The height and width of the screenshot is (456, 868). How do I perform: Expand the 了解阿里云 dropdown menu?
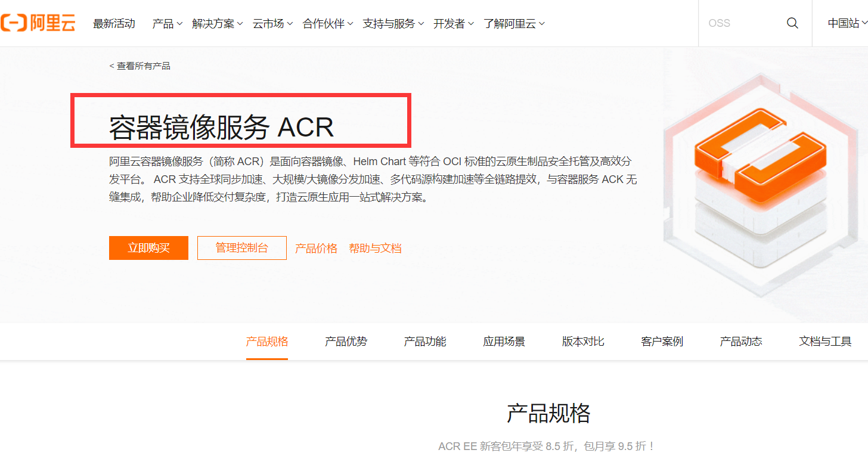514,24
